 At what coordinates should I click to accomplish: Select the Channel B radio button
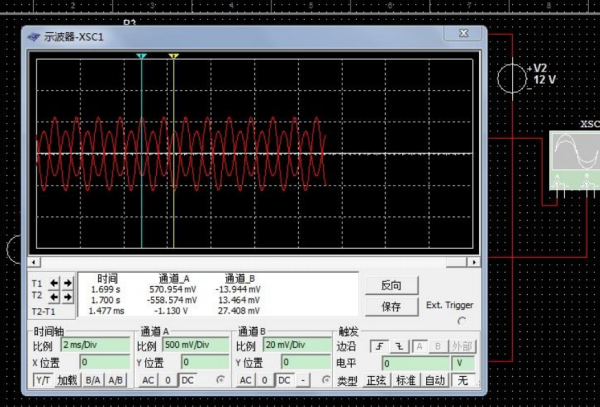pos(326,379)
